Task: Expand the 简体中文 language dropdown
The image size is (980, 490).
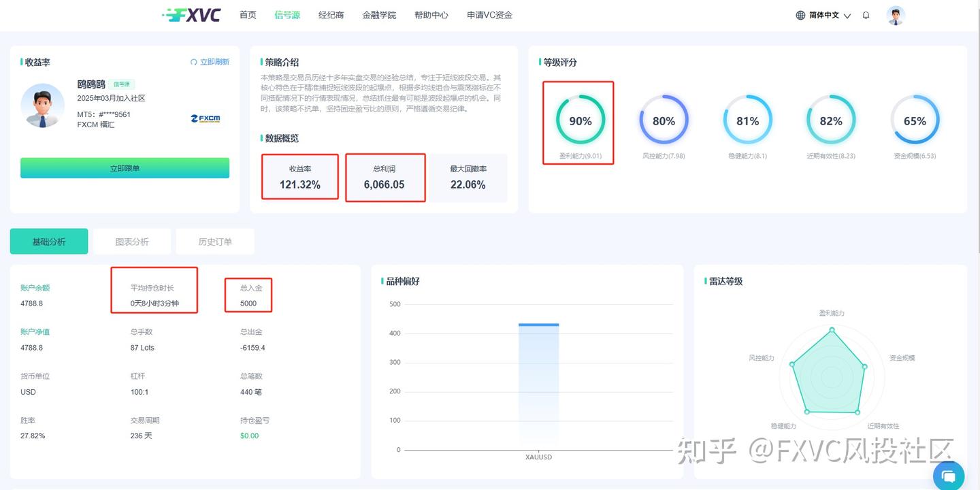Action: tap(830, 15)
